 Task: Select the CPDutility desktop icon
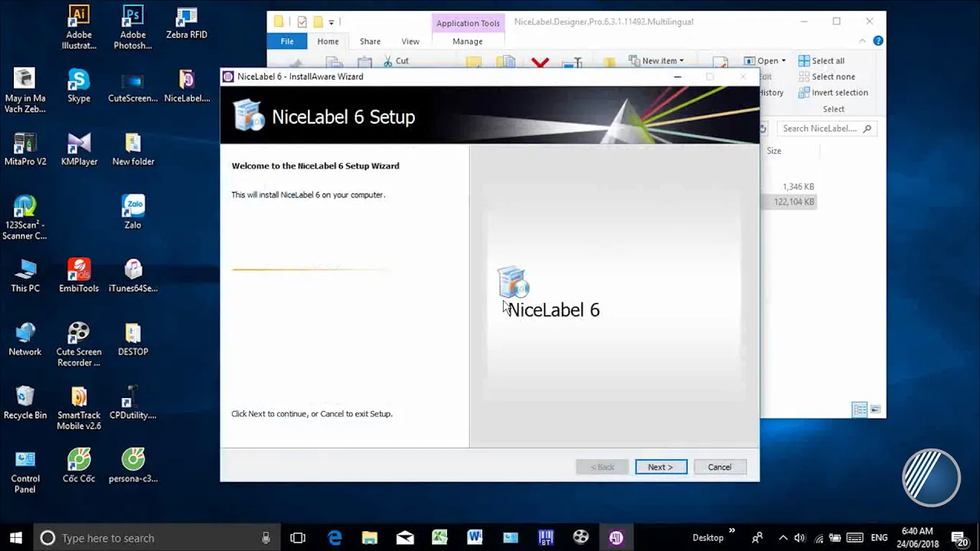pos(133,403)
